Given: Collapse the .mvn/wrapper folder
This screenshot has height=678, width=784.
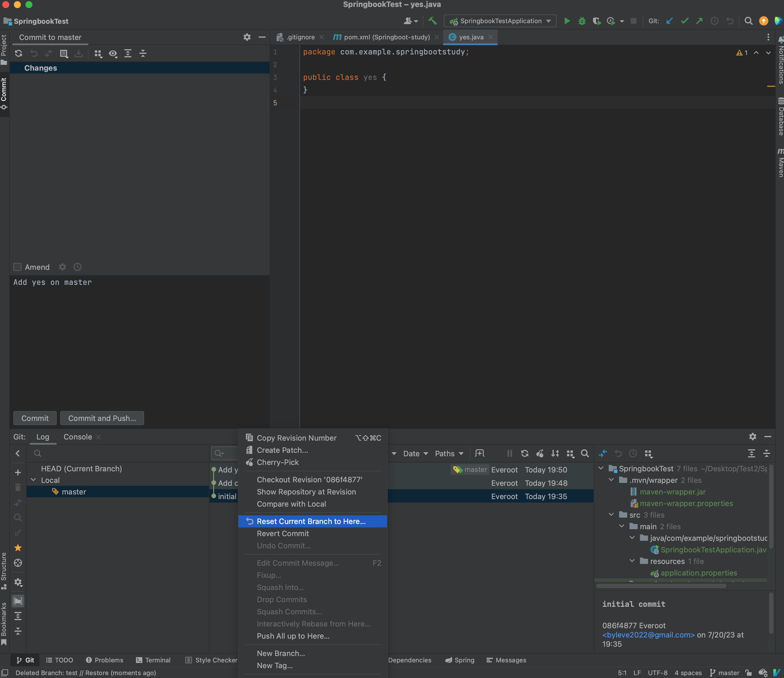Looking at the screenshot, I should click(x=611, y=480).
